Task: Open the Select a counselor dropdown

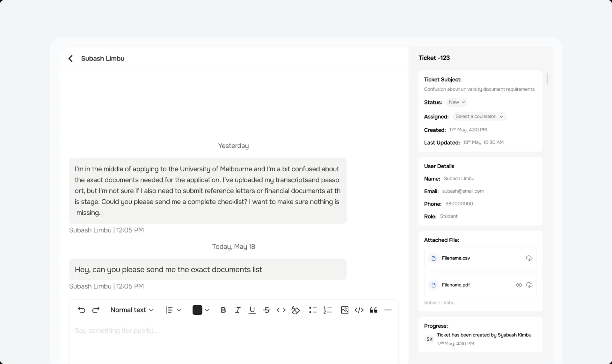Action: [479, 116]
